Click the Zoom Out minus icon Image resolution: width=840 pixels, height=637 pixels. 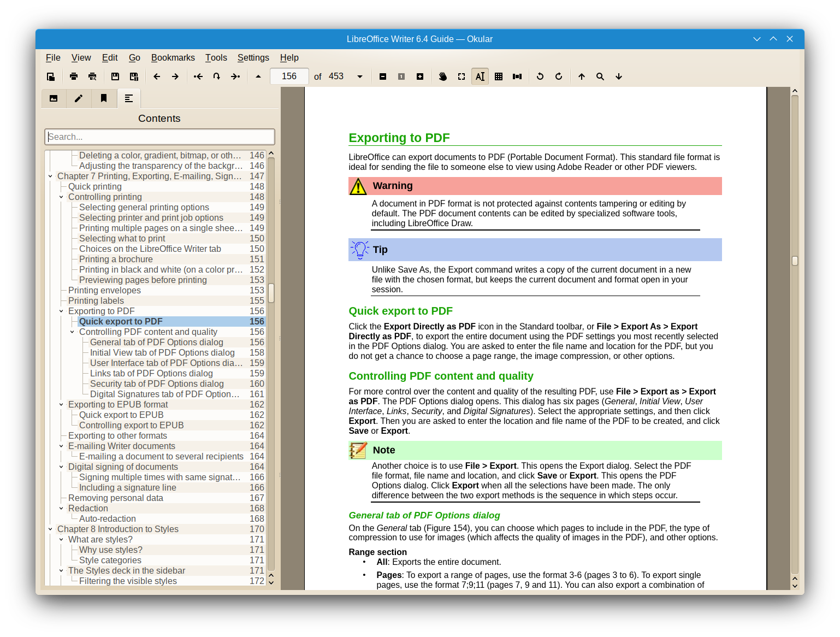point(383,76)
